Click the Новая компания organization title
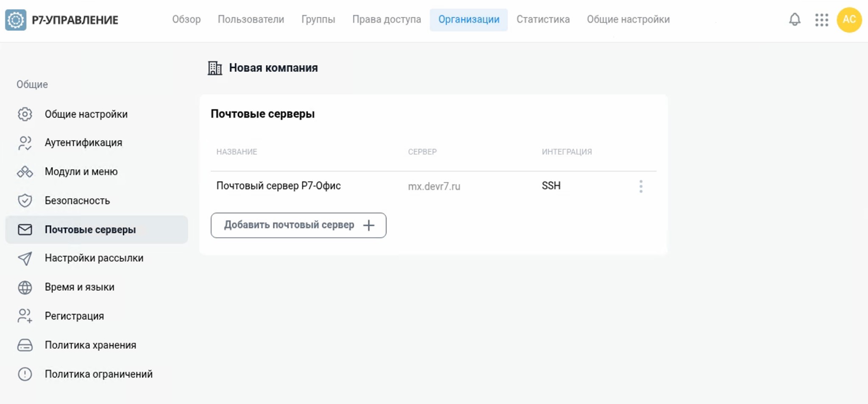 point(273,68)
